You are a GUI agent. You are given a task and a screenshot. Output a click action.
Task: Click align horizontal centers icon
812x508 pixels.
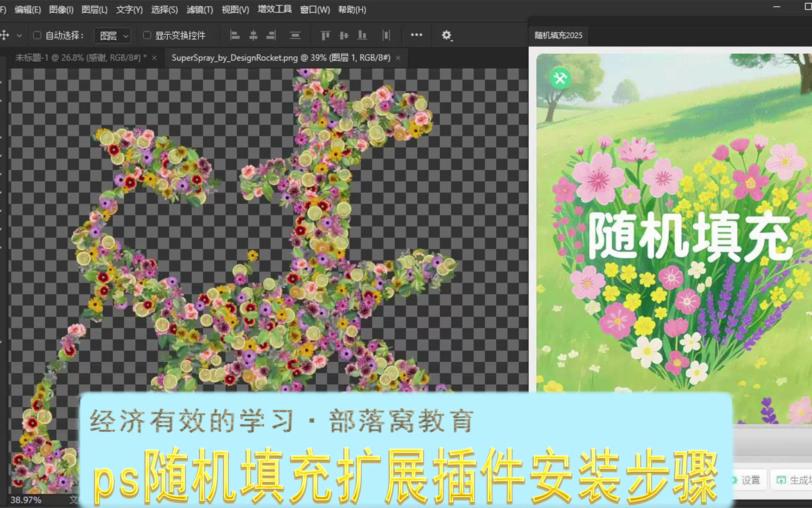coord(253,35)
